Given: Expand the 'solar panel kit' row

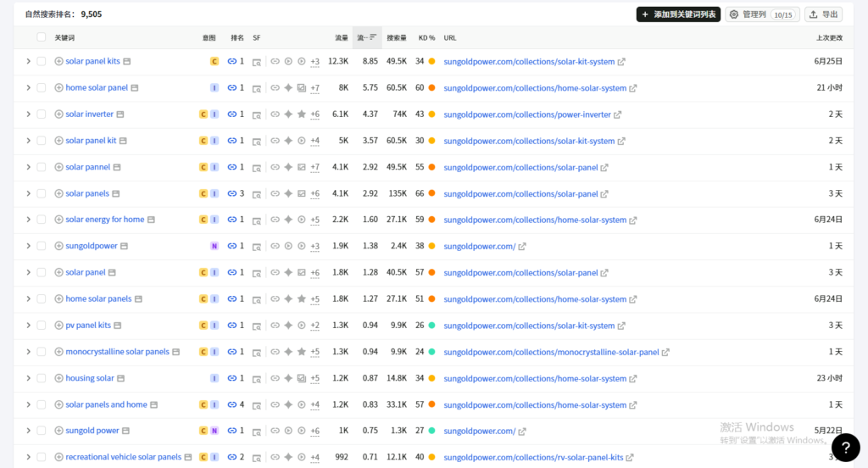Looking at the screenshot, I should click(28, 141).
